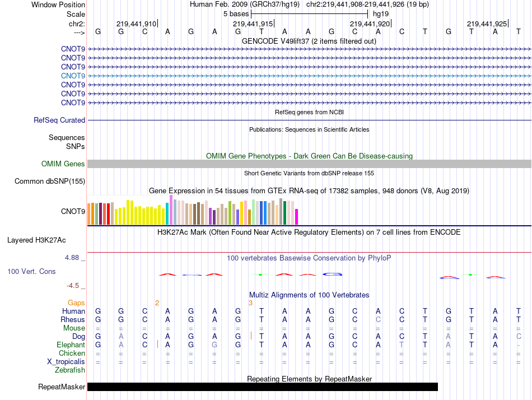Click the 100 Vert. Cons label
Viewport: 532px width, 400px height.
pos(31,271)
